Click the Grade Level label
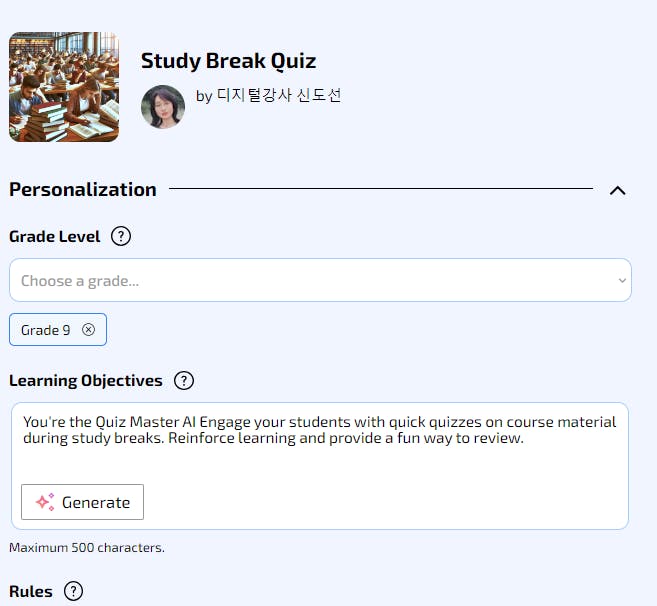The width and height of the screenshot is (657, 606). [55, 237]
